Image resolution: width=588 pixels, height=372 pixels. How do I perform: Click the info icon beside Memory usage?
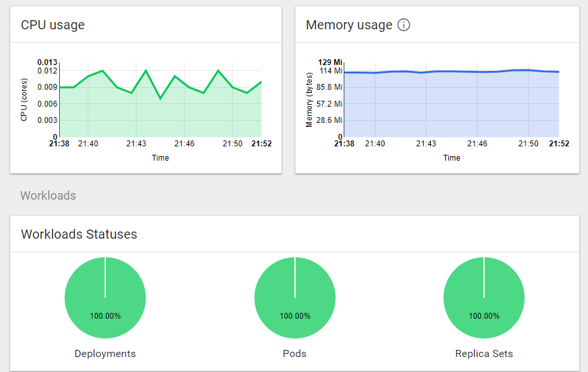[x=403, y=25]
